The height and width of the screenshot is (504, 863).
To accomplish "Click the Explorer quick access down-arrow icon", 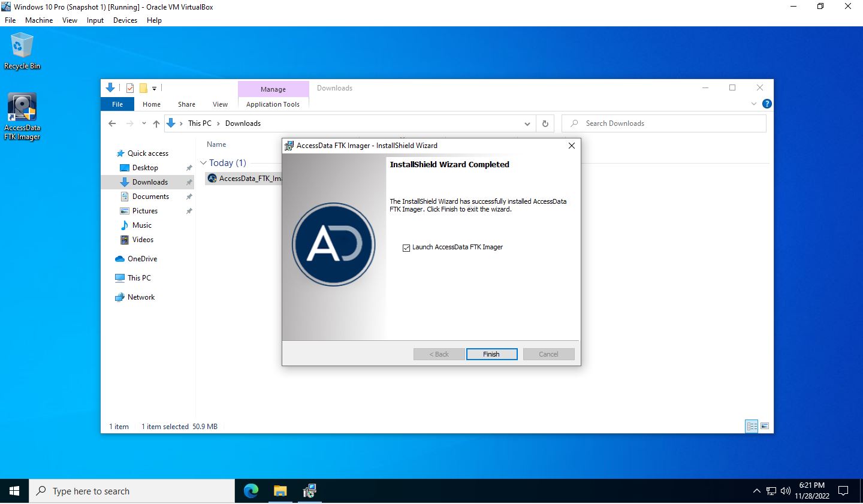I will click(110, 87).
